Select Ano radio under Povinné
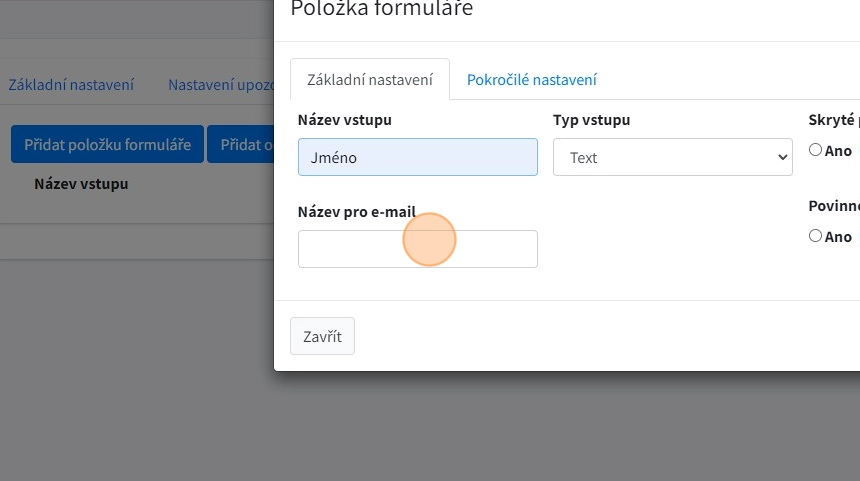The image size is (860, 481). coord(816,236)
